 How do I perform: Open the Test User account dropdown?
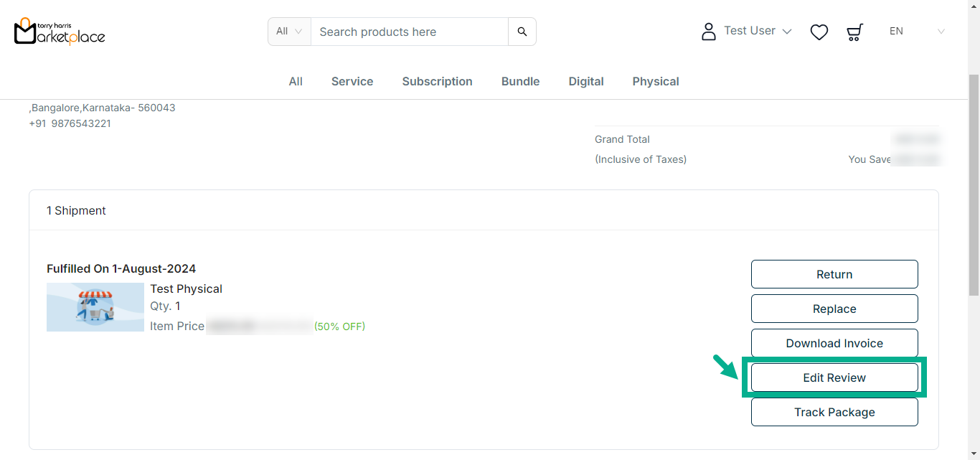click(757, 31)
